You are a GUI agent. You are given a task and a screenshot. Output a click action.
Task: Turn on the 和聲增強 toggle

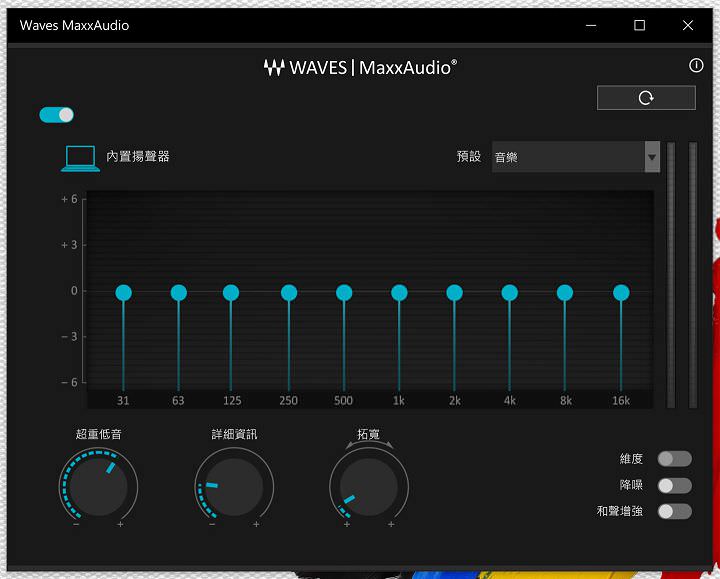[674, 511]
